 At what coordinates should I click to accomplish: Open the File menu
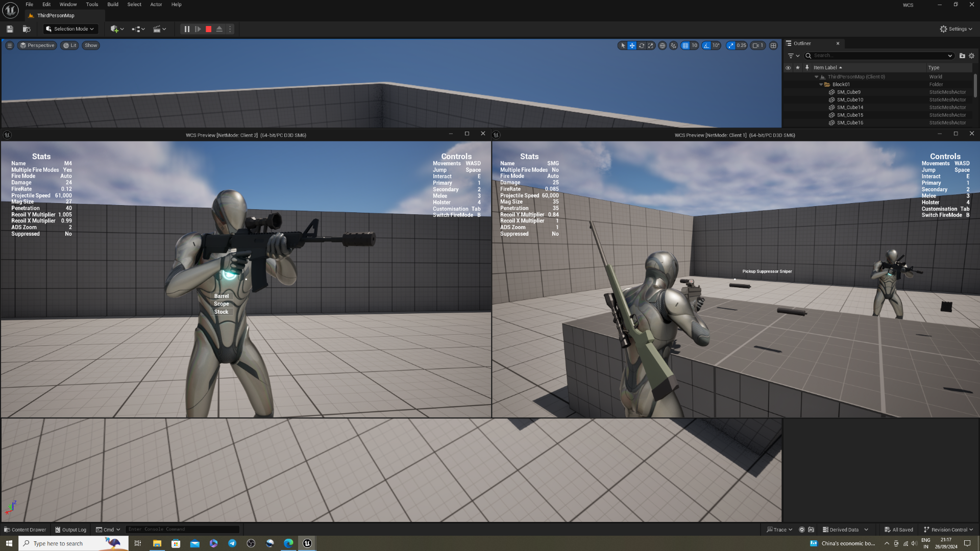point(30,5)
